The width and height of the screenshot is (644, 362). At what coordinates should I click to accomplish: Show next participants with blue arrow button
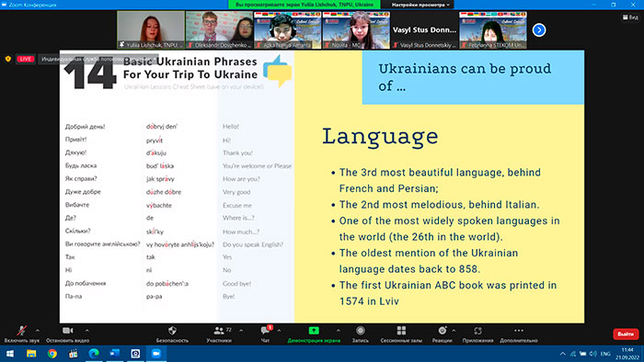pos(539,30)
